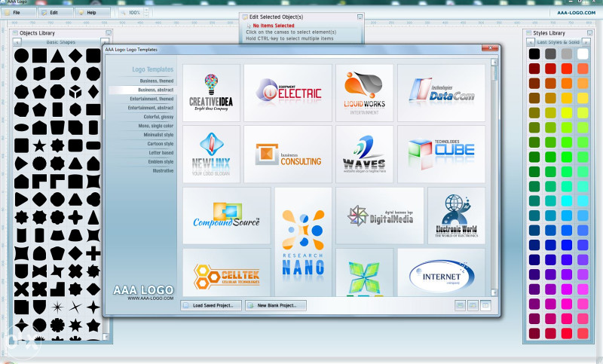Pick the scalloped-edge circle shape

point(39,164)
